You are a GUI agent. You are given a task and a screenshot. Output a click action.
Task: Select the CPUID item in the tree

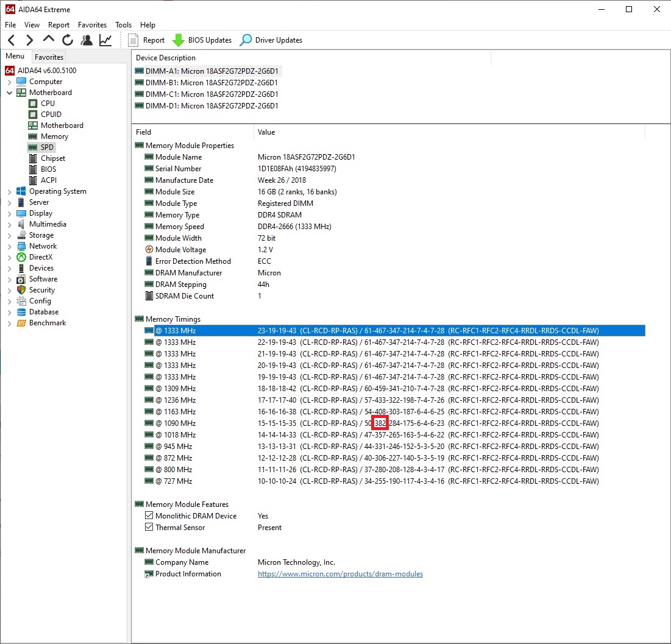[x=45, y=115]
